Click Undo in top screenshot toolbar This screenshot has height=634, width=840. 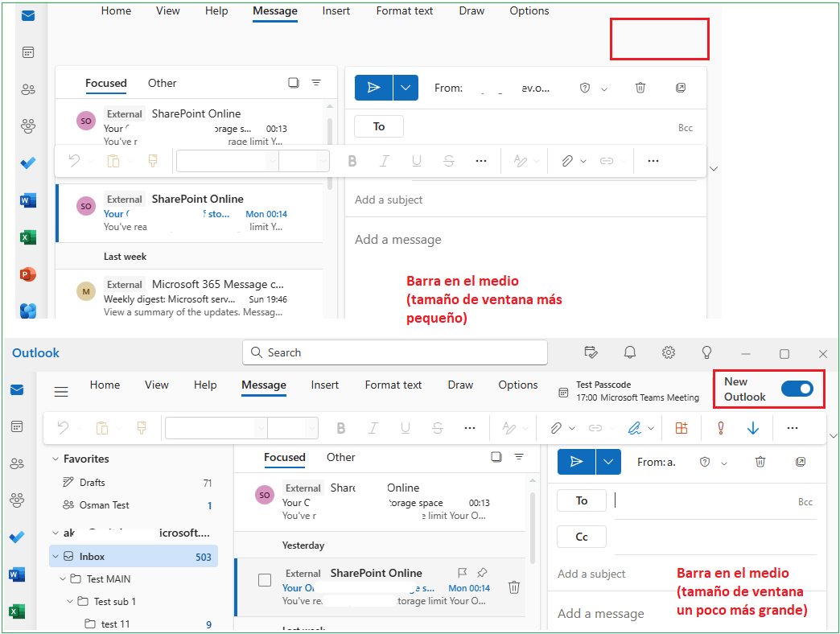[x=75, y=161]
